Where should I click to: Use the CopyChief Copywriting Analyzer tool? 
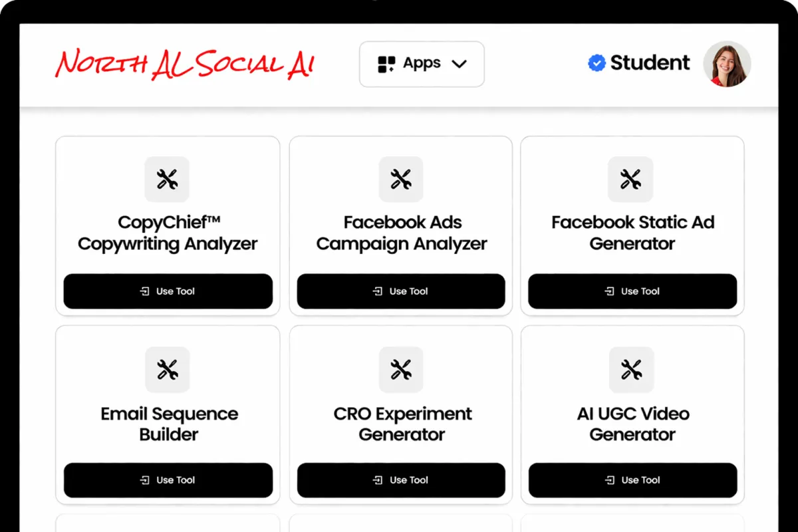168,291
